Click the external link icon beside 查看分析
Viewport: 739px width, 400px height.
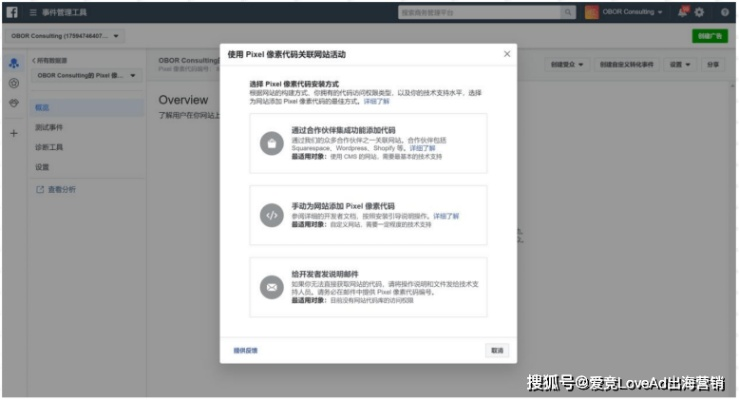coord(40,189)
